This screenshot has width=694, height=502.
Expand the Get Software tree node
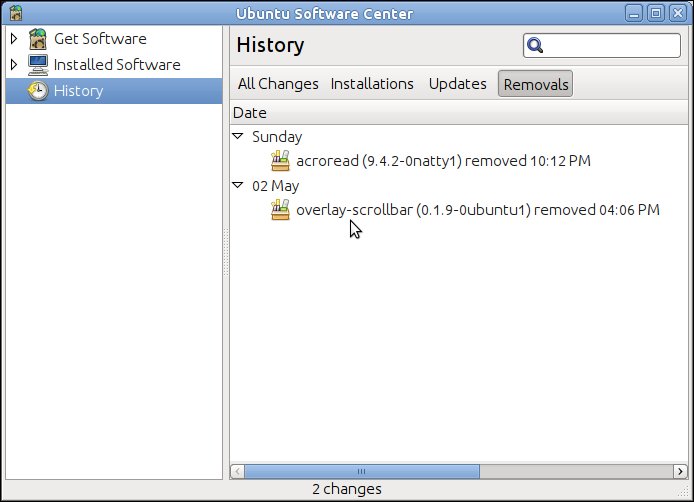click(14, 39)
